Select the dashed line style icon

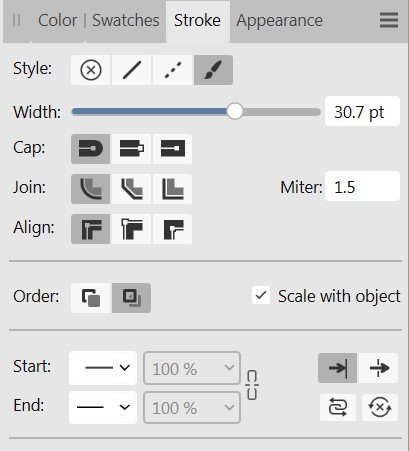[173, 70]
